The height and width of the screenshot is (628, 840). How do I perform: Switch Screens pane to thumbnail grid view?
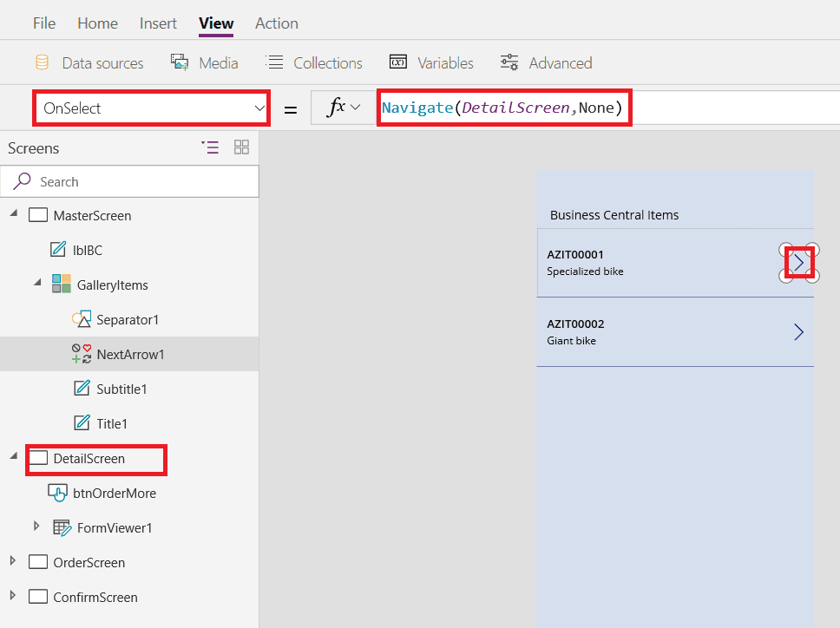pyautogui.click(x=241, y=147)
